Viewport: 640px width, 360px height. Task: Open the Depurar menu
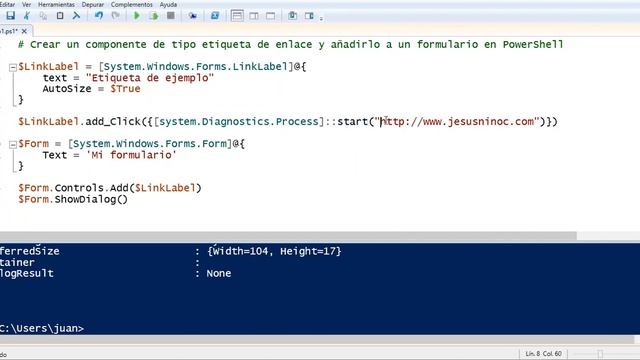(x=93, y=4)
